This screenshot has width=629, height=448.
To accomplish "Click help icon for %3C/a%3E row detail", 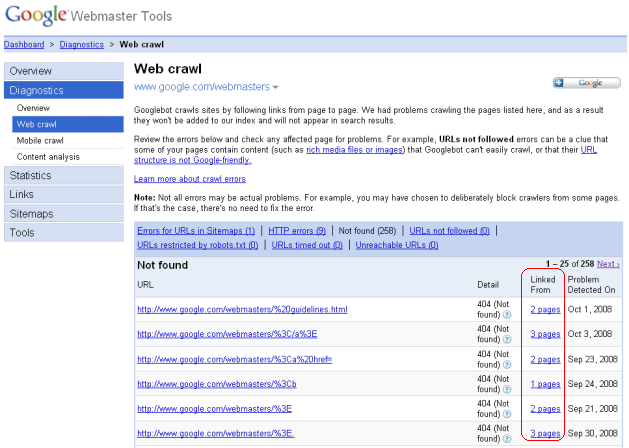I will coord(508,339).
